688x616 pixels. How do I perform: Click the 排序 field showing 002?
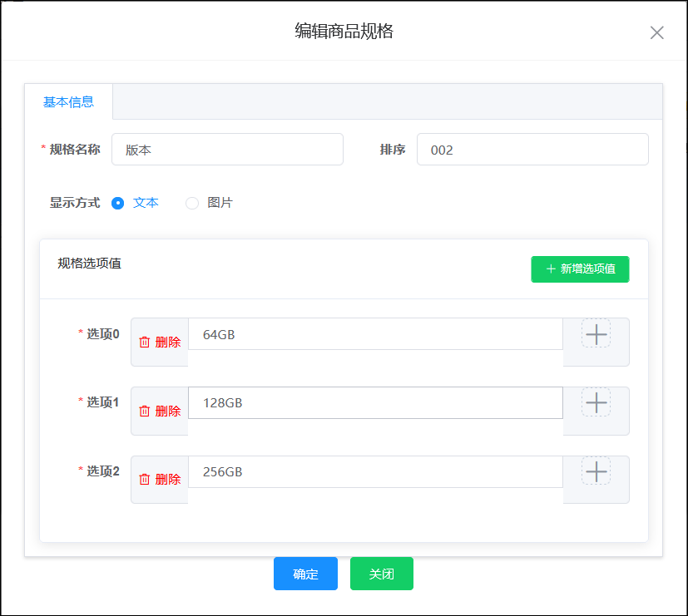[x=532, y=150]
